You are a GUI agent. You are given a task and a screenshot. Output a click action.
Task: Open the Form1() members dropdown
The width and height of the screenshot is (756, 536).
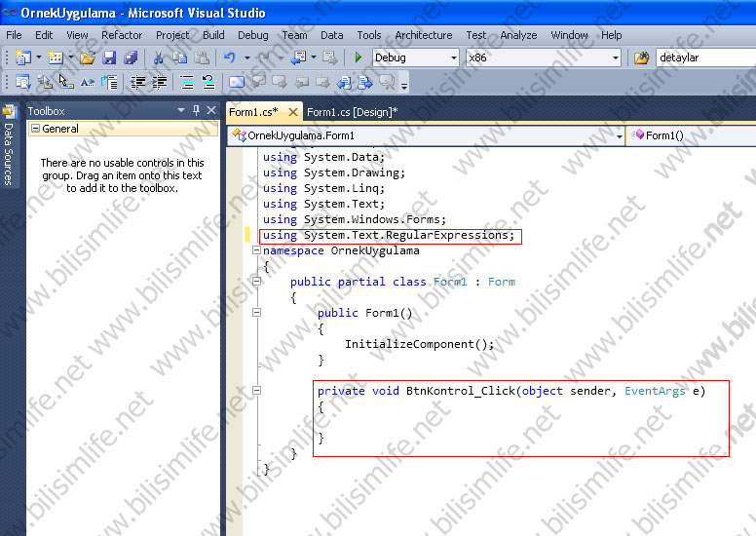pos(692,135)
